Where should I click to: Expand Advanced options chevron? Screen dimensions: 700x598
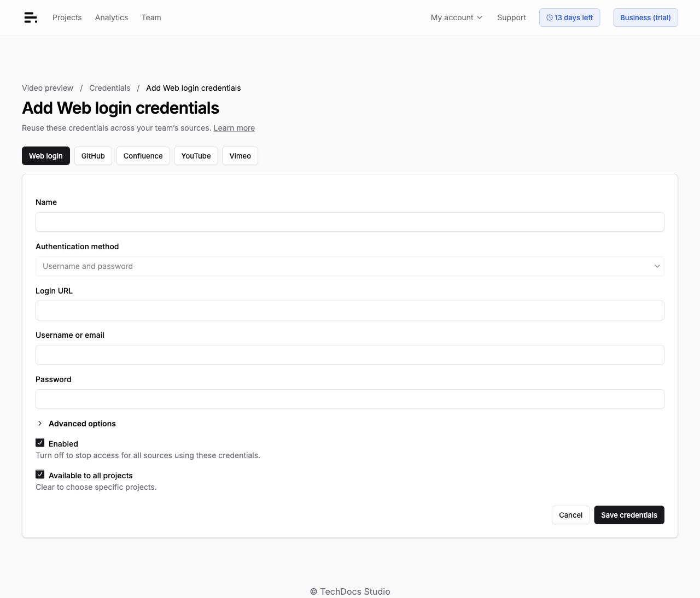pyautogui.click(x=40, y=424)
